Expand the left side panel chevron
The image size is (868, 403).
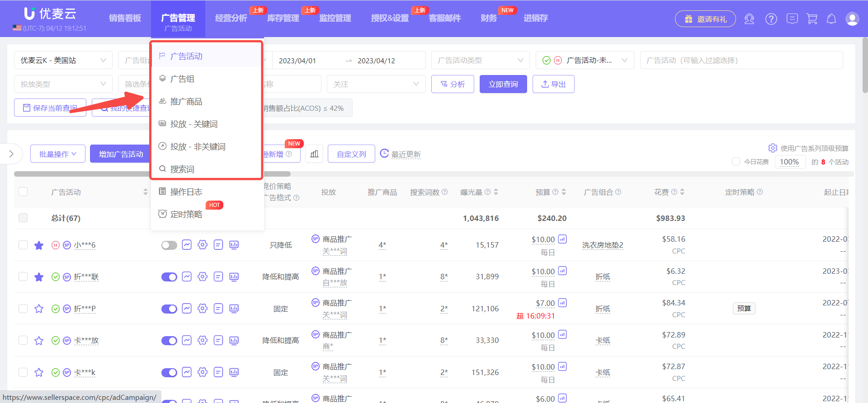tap(11, 154)
